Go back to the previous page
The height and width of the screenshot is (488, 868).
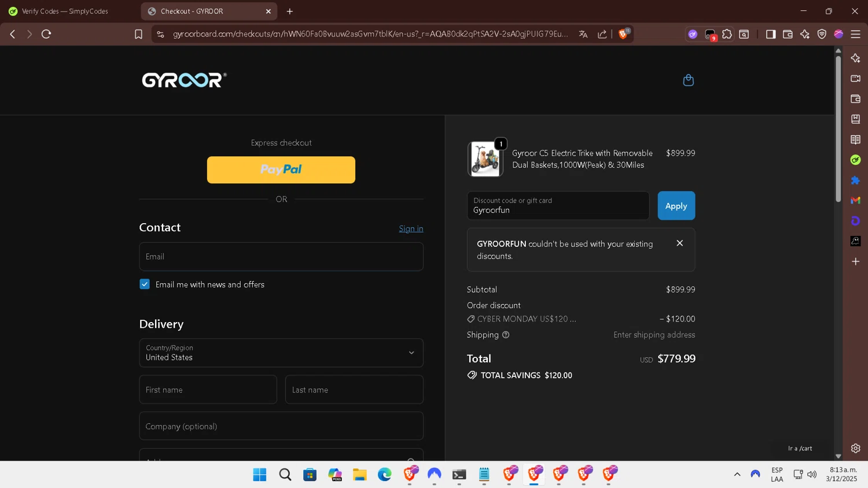pos(13,34)
